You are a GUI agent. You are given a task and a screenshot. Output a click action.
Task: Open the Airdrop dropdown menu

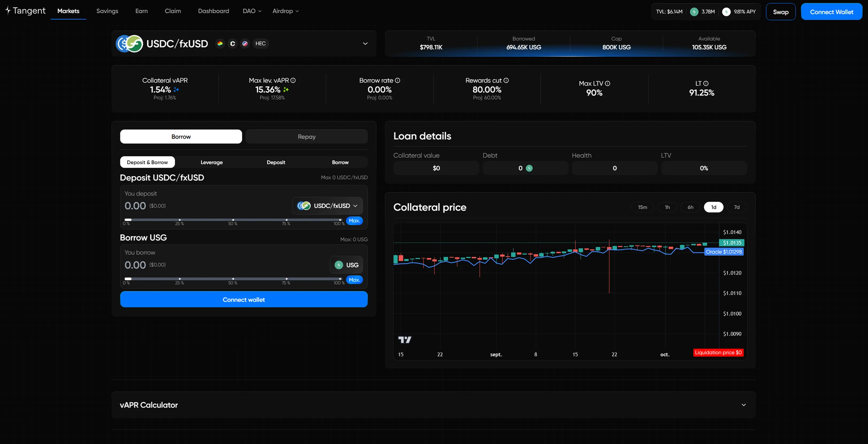(x=285, y=11)
